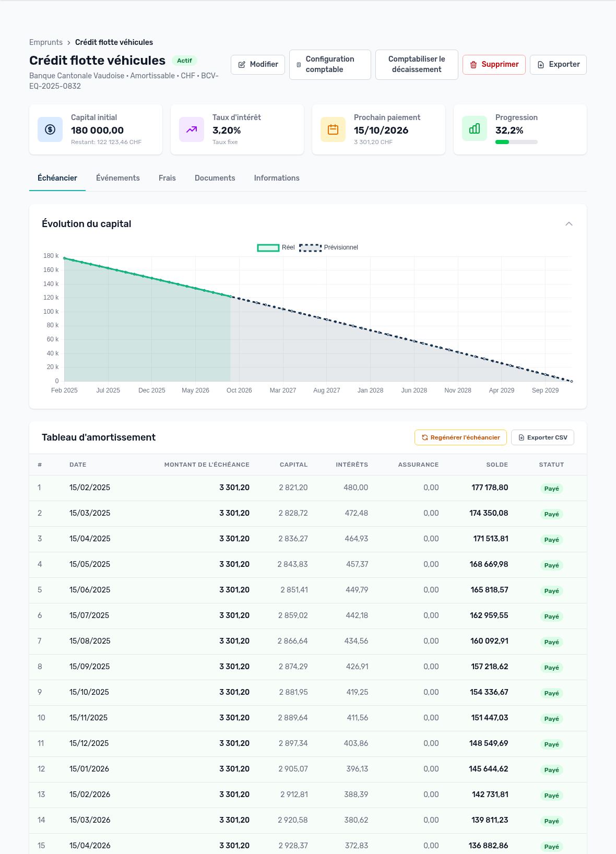Click the file icon in Exporter button
The height and width of the screenshot is (854, 616).
541,65
